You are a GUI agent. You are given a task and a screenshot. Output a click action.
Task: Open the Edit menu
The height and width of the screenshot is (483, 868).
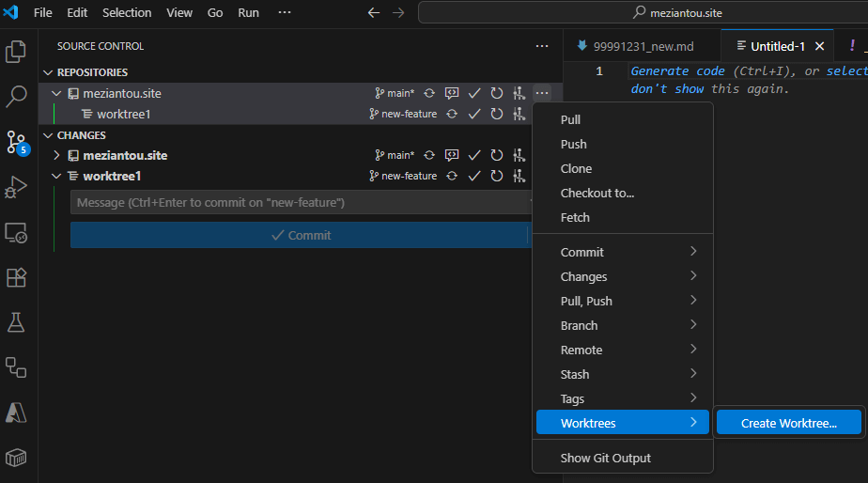click(x=77, y=12)
